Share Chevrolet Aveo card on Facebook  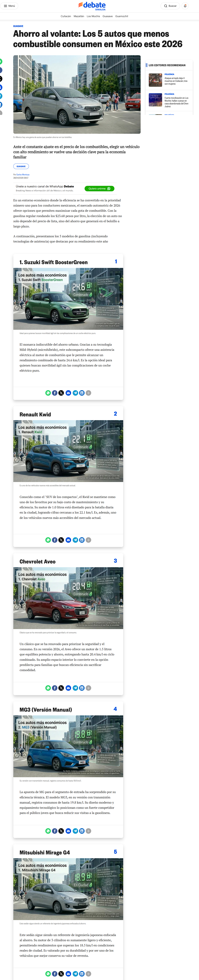click(55, 688)
